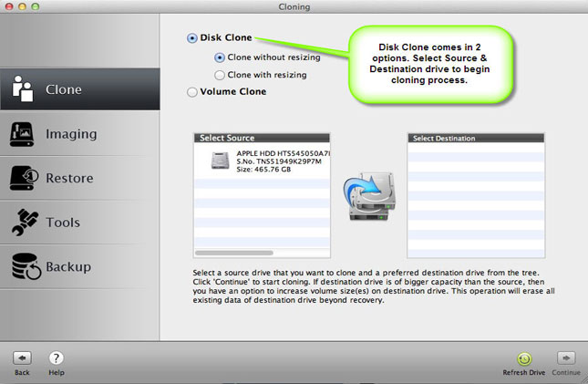Switch to the Tools section

pyautogui.click(x=63, y=223)
